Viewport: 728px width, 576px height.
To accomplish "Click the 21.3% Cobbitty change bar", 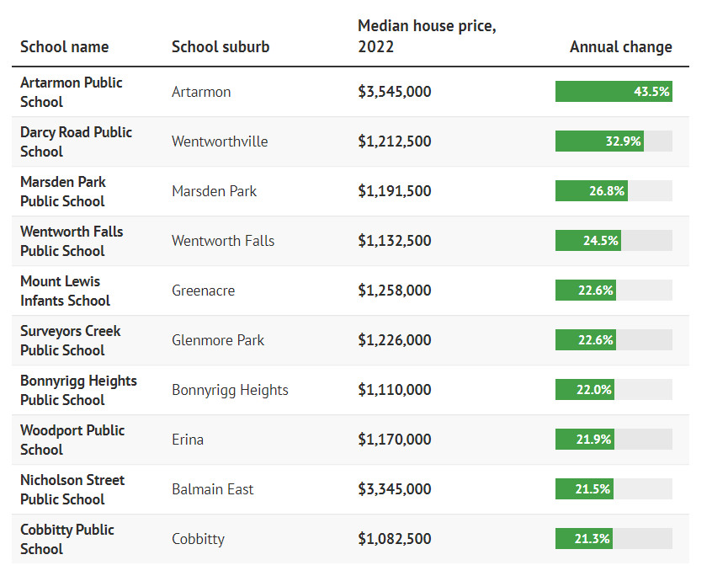I will point(583,539).
